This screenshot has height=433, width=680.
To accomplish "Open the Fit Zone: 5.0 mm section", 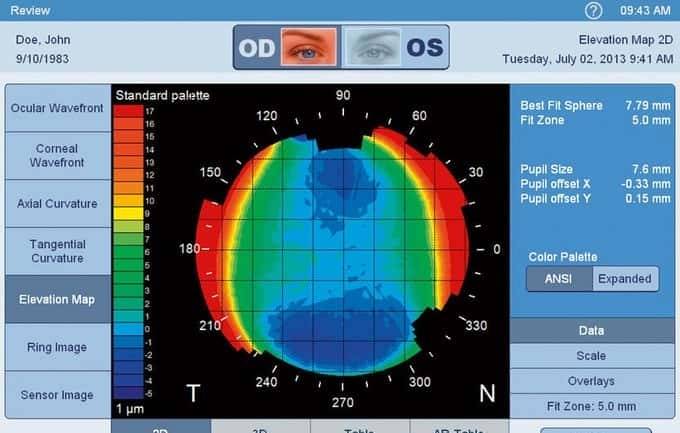I will [x=592, y=406].
